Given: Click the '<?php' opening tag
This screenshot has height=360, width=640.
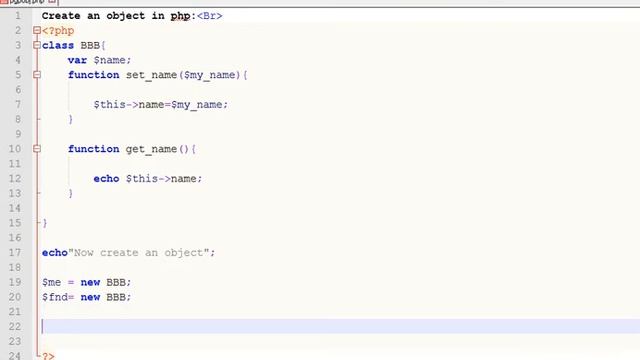Looking at the screenshot, I should (58, 31).
